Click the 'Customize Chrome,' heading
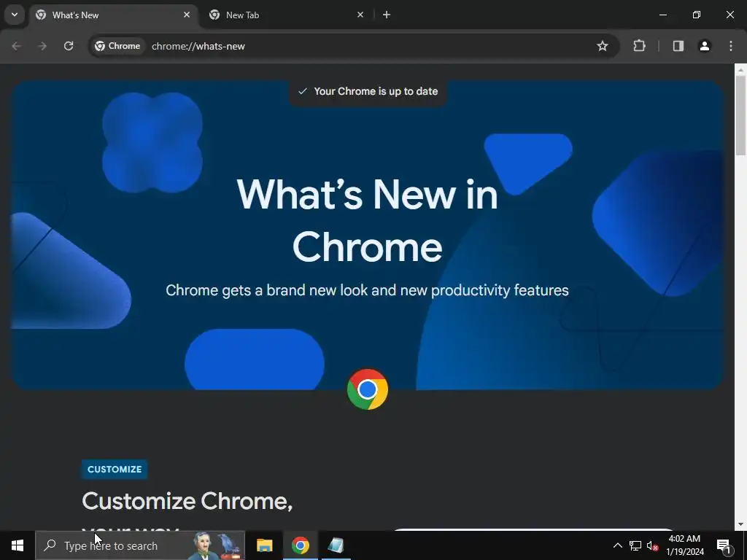The image size is (747, 560). [x=187, y=501]
